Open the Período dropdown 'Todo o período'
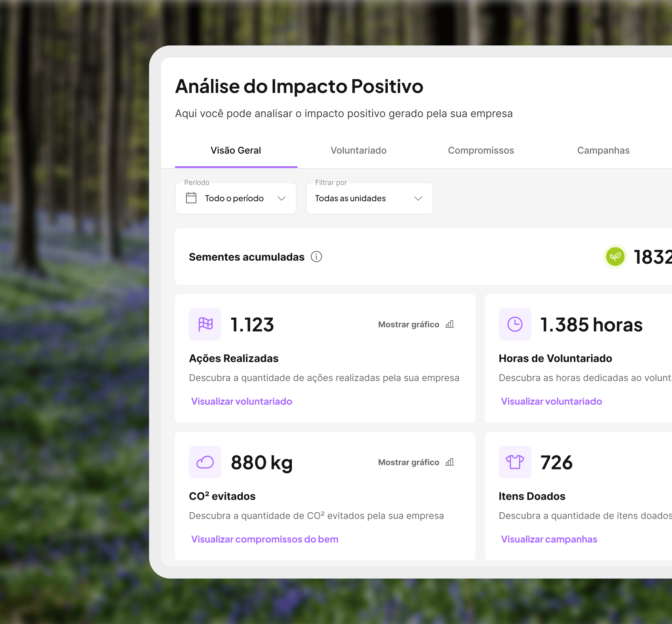This screenshot has height=624, width=672. pyautogui.click(x=236, y=198)
